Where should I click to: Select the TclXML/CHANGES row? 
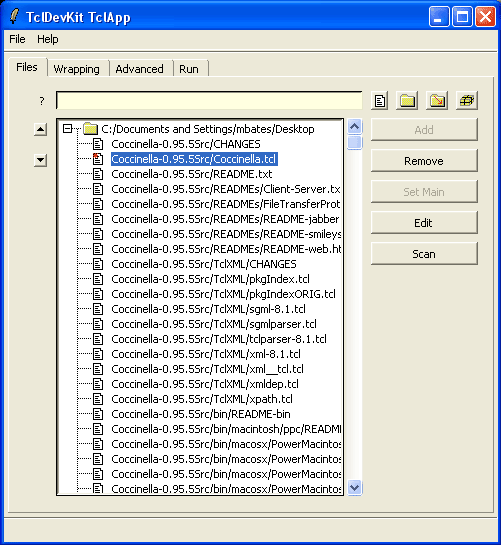point(204,264)
